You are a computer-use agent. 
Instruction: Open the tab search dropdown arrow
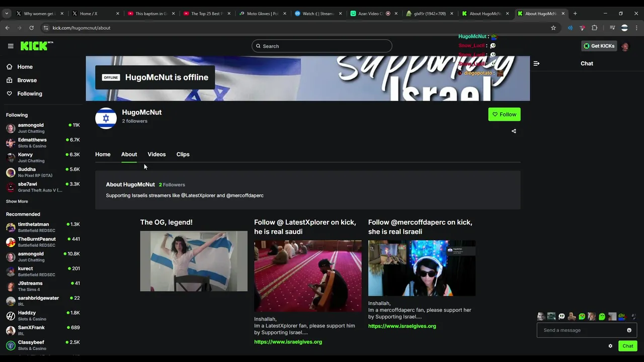(7, 14)
